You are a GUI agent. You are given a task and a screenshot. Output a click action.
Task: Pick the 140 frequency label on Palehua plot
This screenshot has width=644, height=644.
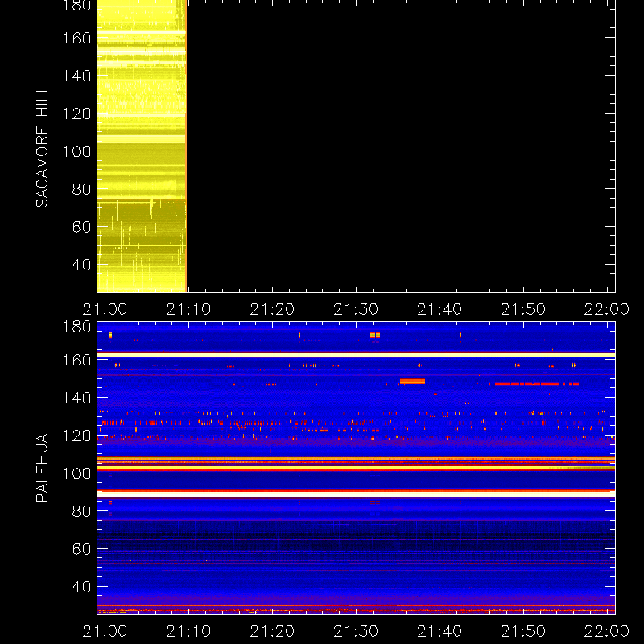point(76,398)
